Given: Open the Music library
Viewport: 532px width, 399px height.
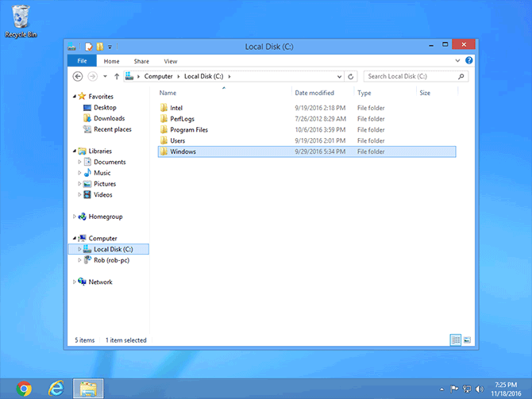Looking at the screenshot, I should pyautogui.click(x=102, y=173).
